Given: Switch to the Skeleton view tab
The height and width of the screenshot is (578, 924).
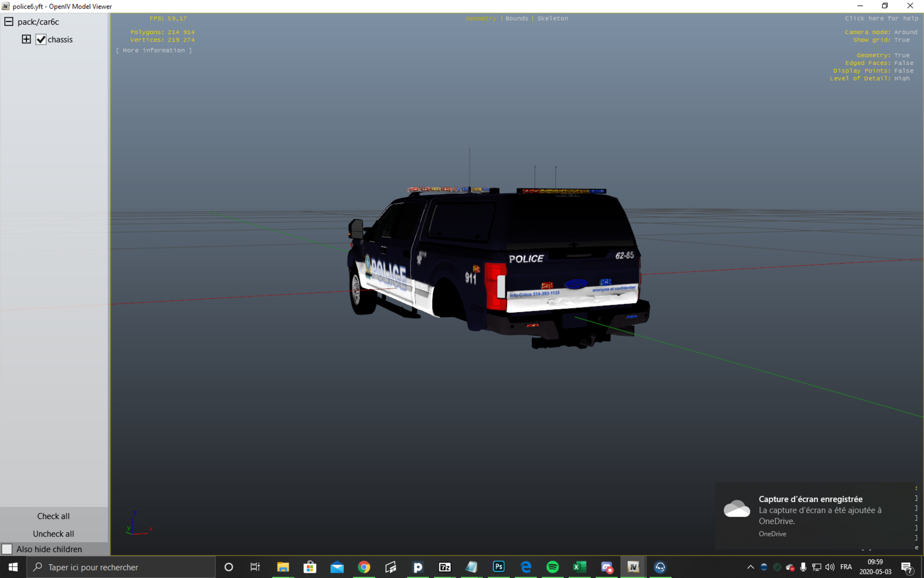Looking at the screenshot, I should 552,18.
